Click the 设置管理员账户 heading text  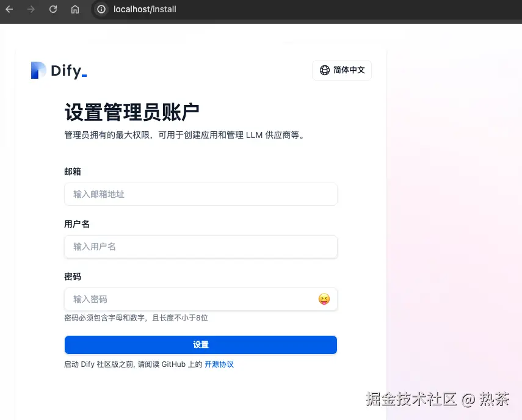pyautogui.click(x=132, y=112)
